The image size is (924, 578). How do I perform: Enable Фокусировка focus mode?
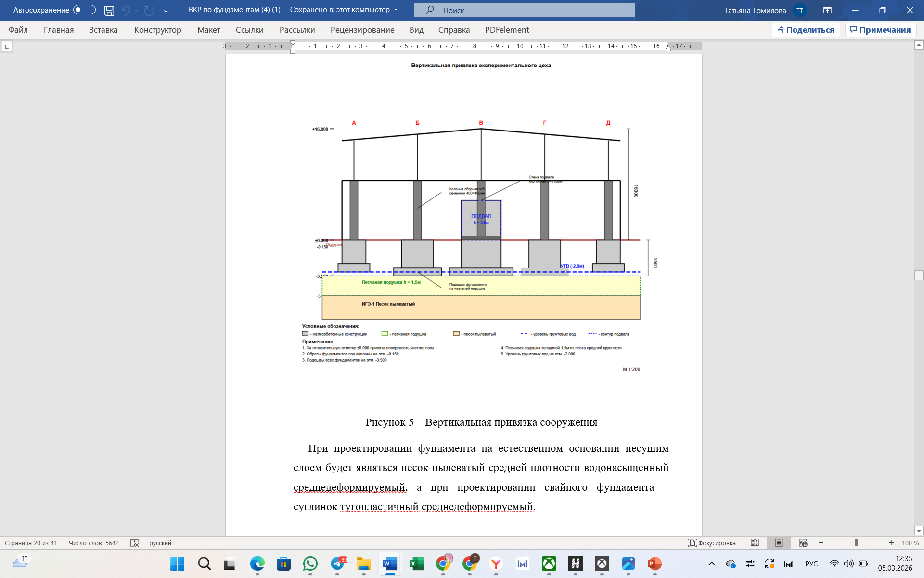[712, 543]
